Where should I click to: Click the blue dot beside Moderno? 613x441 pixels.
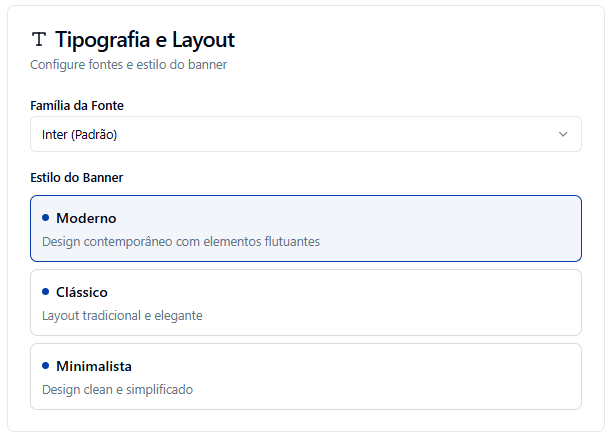[x=46, y=217]
